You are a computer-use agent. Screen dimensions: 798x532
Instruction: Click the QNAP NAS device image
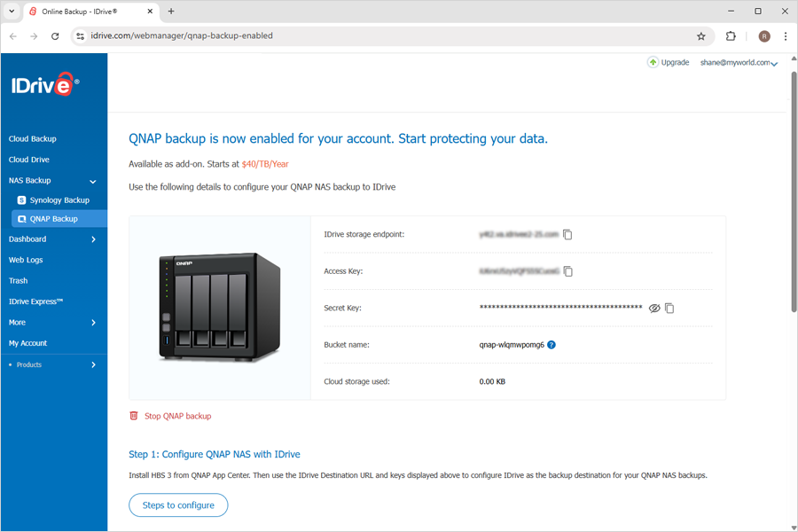220,307
